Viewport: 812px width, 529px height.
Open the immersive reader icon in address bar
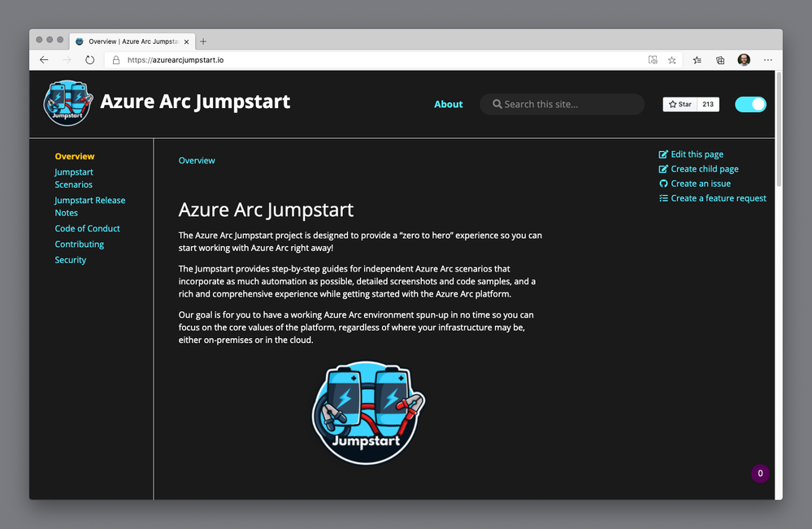(x=653, y=60)
